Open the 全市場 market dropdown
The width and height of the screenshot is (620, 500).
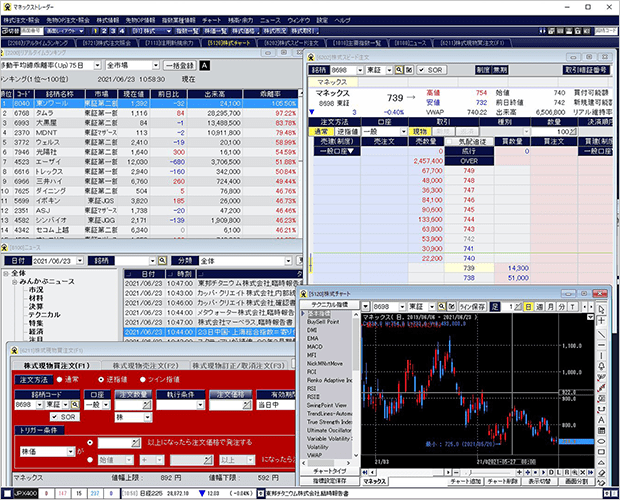pyautogui.click(x=155, y=65)
